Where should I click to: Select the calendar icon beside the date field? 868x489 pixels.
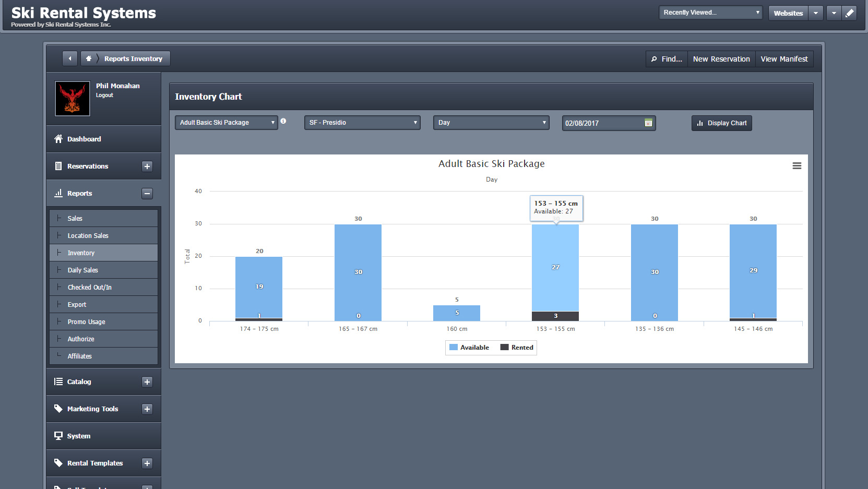648,123
